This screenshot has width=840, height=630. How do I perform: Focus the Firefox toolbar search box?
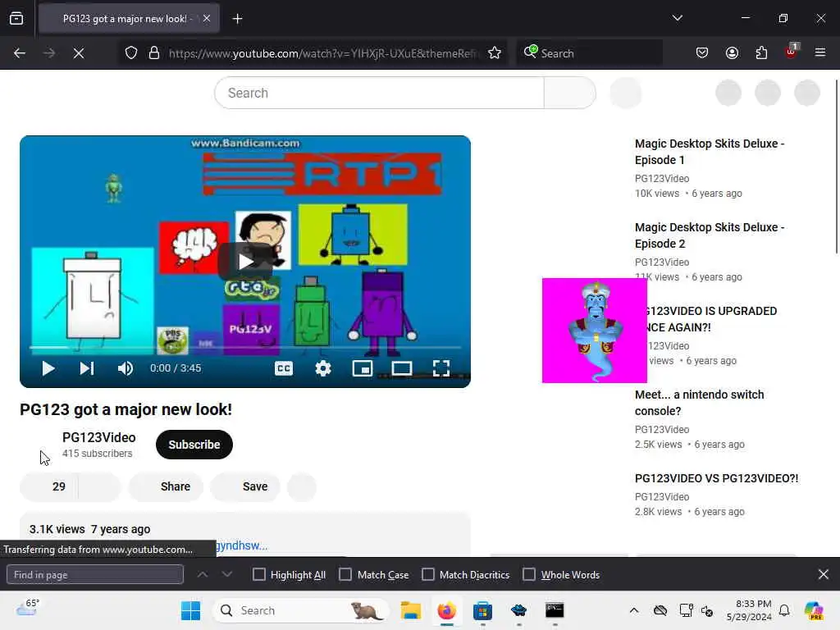tap(589, 53)
